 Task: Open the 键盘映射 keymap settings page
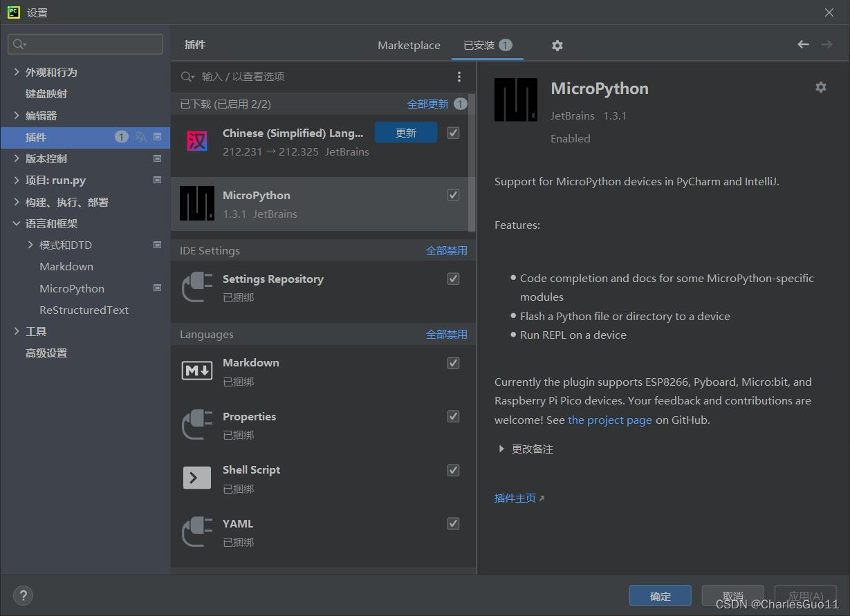click(x=46, y=93)
